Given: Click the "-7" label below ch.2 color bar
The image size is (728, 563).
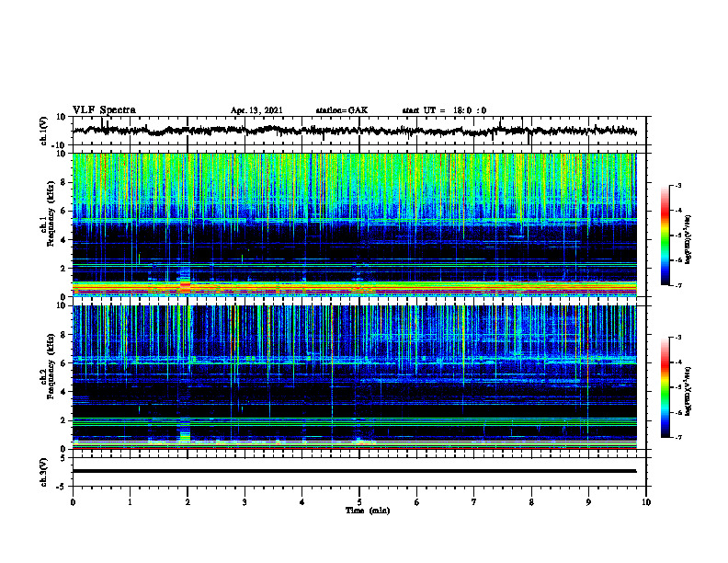Looking at the screenshot, I should point(678,437).
